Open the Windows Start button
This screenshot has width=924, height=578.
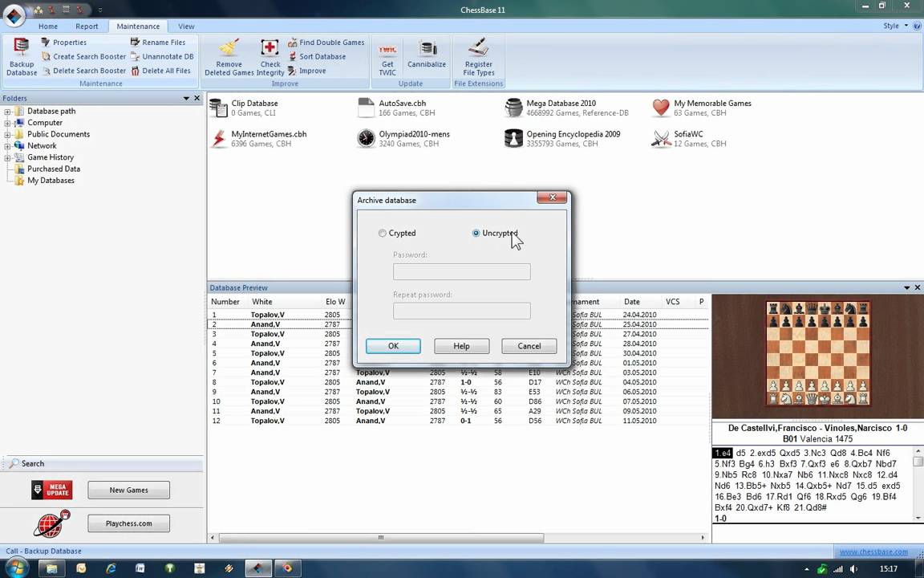[16, 568]
